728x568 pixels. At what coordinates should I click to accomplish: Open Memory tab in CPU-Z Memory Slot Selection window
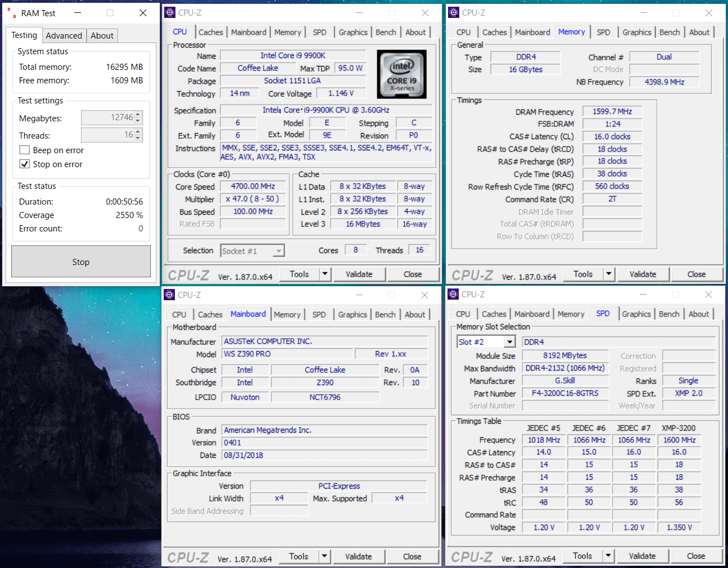[571, 314]
